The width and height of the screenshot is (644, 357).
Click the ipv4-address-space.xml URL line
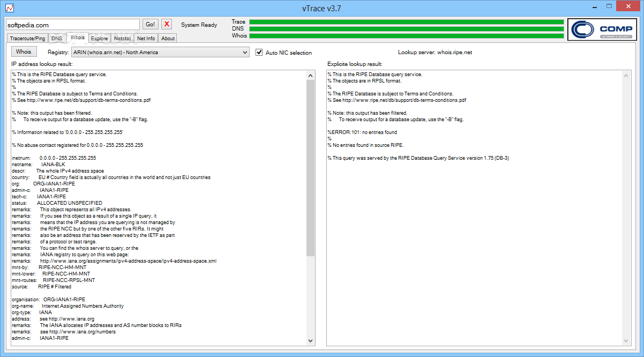(114, 261)
